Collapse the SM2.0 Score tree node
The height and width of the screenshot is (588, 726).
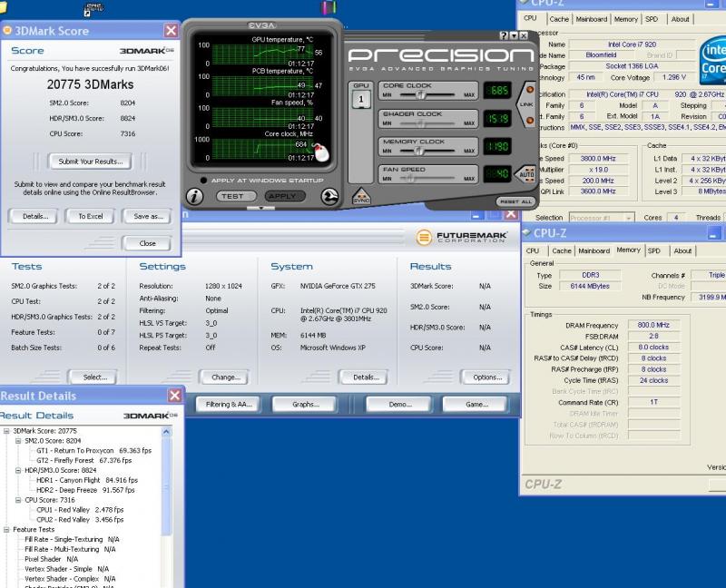tap(18, 441)
